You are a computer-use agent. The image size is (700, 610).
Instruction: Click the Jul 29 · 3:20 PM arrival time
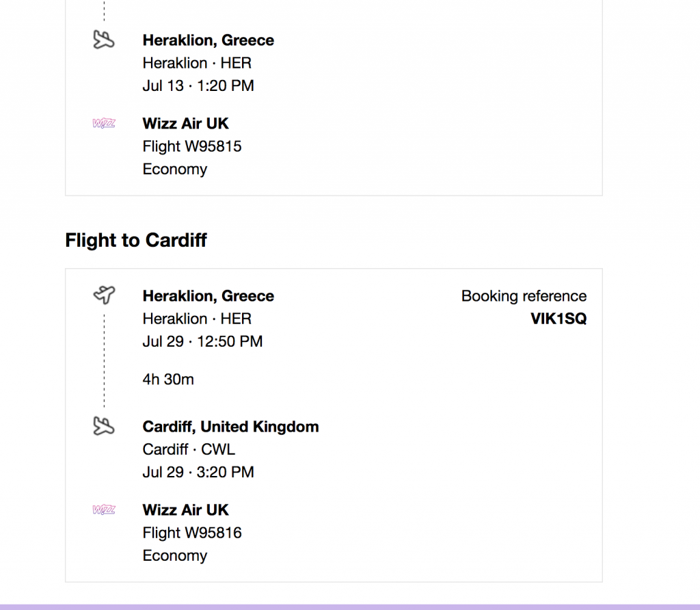[198, 472]
